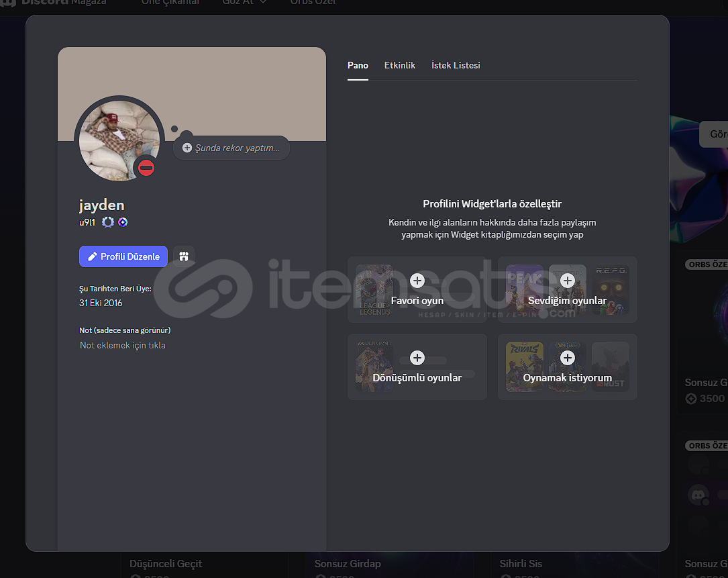Viewport: 728px width, 578px height.
Task: Open the collectibles shop icon button
Action: [x=184, y=256]
